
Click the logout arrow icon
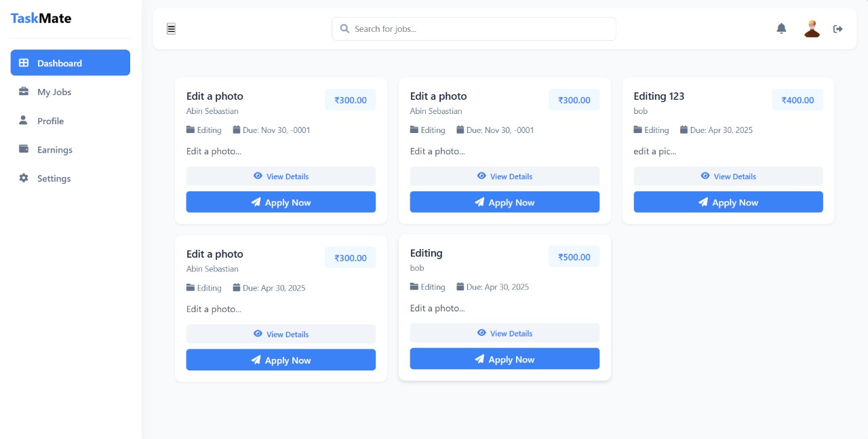point(838,28)
